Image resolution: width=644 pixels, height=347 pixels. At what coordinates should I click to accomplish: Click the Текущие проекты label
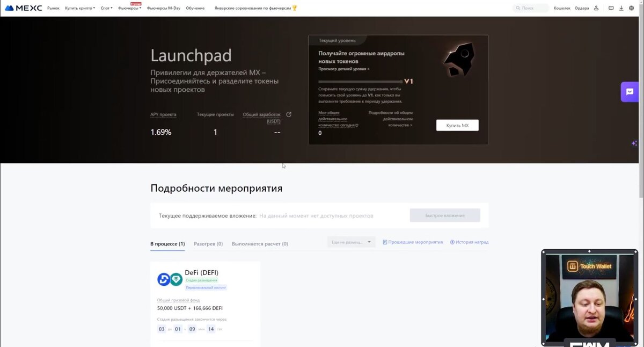(x=215, y=114)
